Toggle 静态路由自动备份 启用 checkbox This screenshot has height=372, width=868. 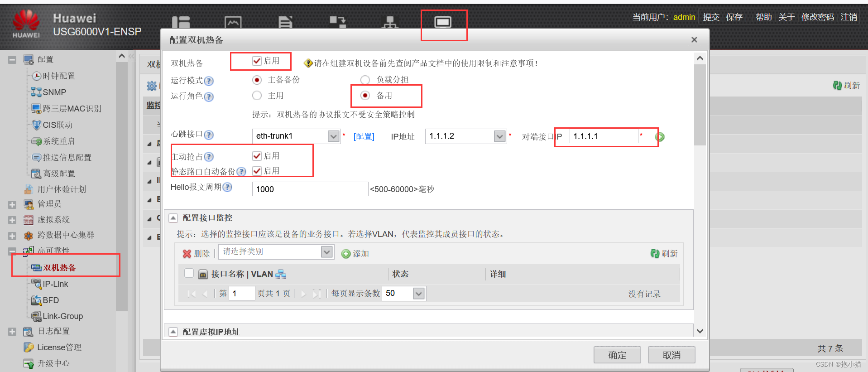tap(257, 171)
